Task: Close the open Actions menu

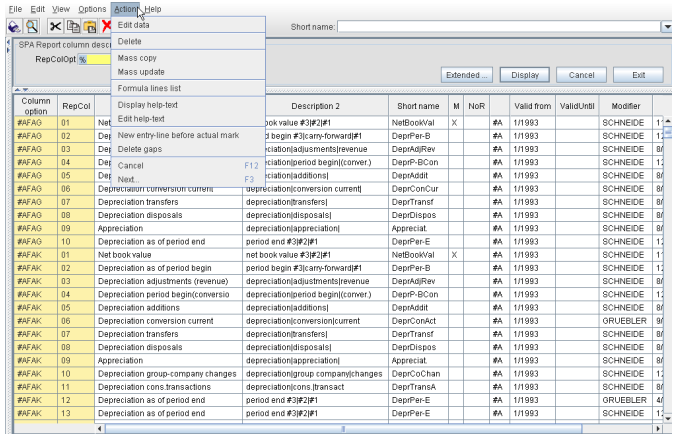Action: tap(125, 9)
